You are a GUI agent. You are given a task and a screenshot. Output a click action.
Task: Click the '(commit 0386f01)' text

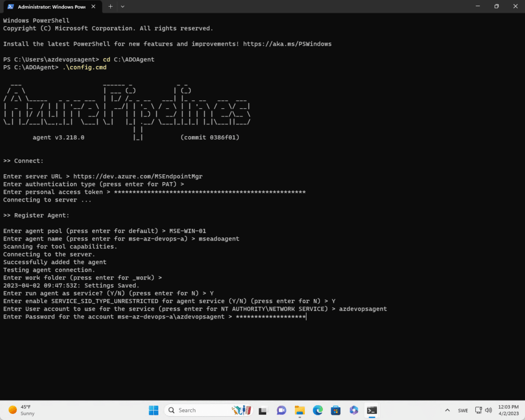point(210,137)
